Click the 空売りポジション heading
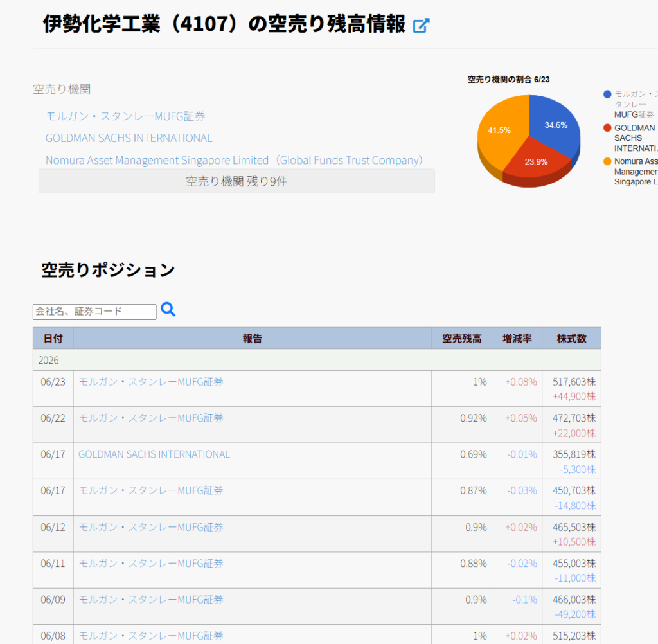Image resolution: width=658 pixels, height=644 pixels. click(108, 270)
